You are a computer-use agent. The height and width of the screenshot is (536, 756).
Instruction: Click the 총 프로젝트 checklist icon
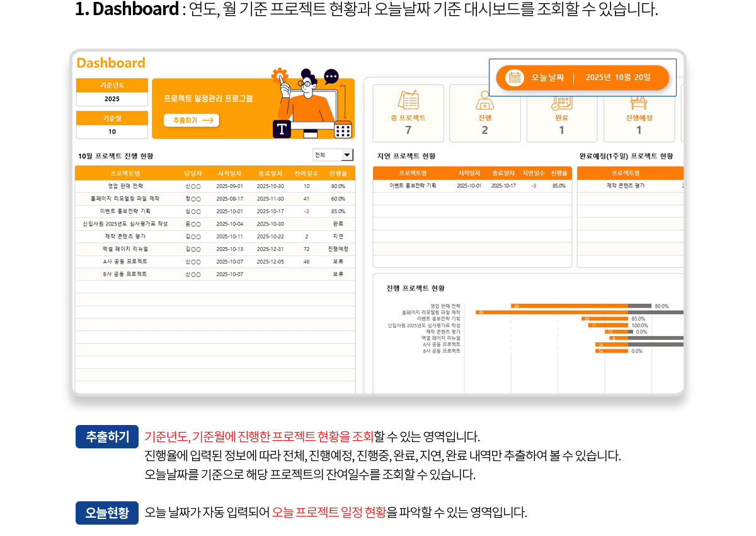click(408, 100)
